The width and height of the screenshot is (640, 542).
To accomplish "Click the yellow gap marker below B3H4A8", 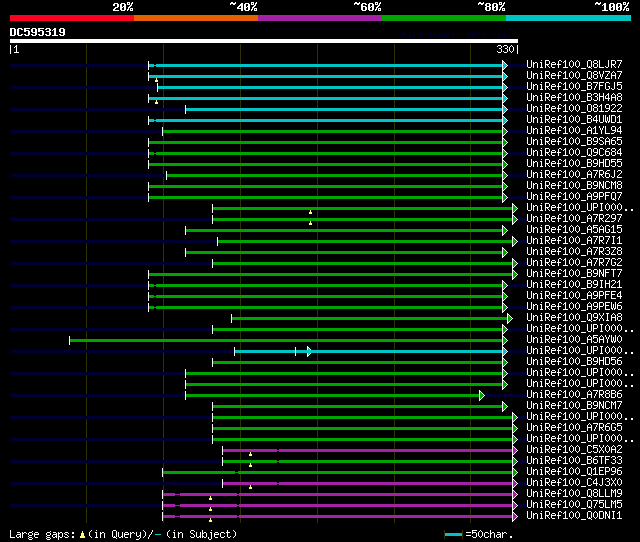I will pyautogui.click(x=156, y=102).
